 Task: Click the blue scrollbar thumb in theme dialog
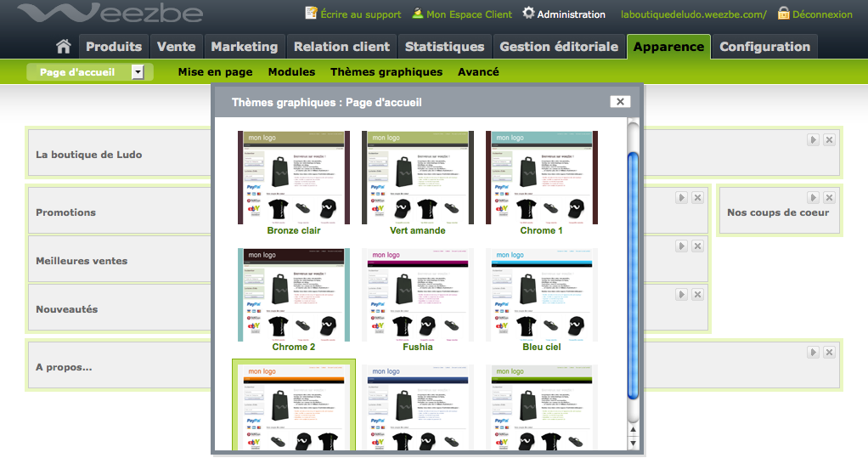[x=633, y=275]
